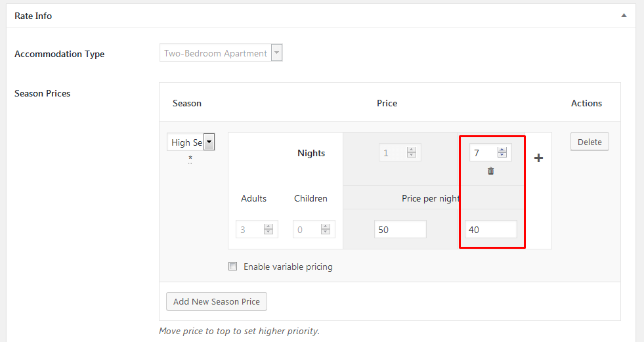
Task: Increase the 7 nights value with up arrow
Action: point(502,150)
